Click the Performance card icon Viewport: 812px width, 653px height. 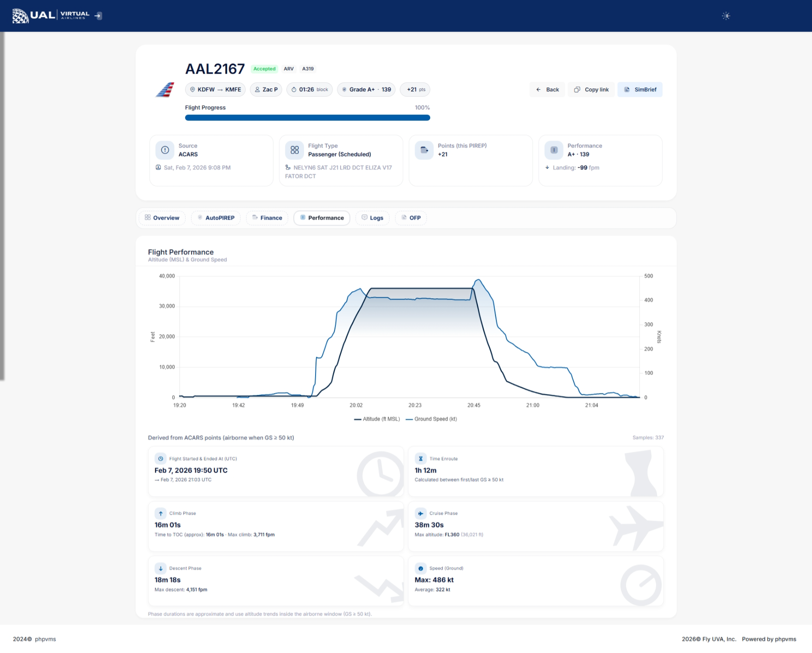coord(554,150)
